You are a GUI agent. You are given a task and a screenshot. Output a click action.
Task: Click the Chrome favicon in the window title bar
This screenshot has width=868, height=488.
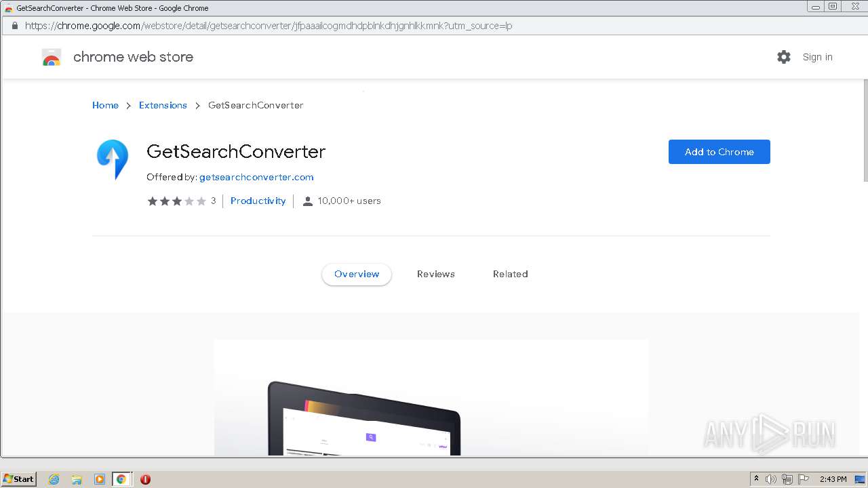[8, 8]
